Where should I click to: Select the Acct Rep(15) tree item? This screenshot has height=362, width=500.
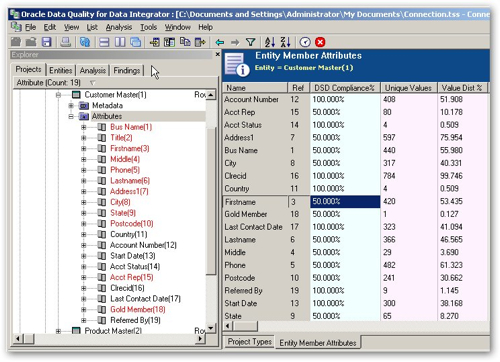[131, 277]
